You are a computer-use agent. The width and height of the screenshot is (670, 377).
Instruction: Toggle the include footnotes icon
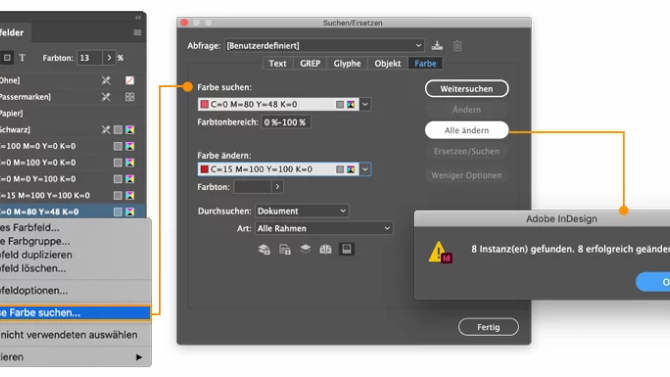pos(346,249)
